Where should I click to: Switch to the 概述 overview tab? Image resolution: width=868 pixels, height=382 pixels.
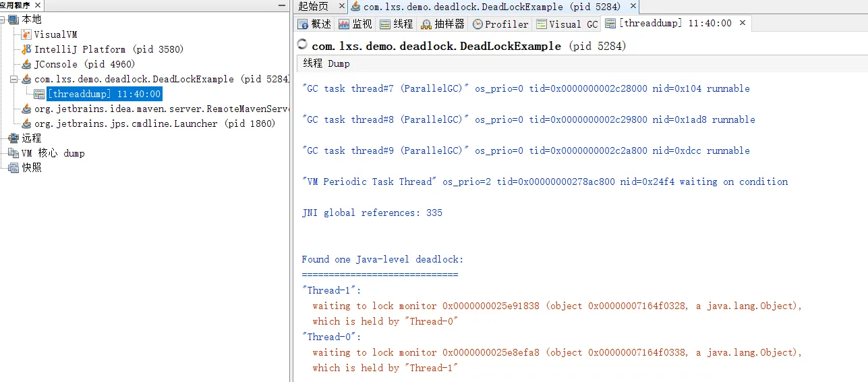(x=315, y=24)
